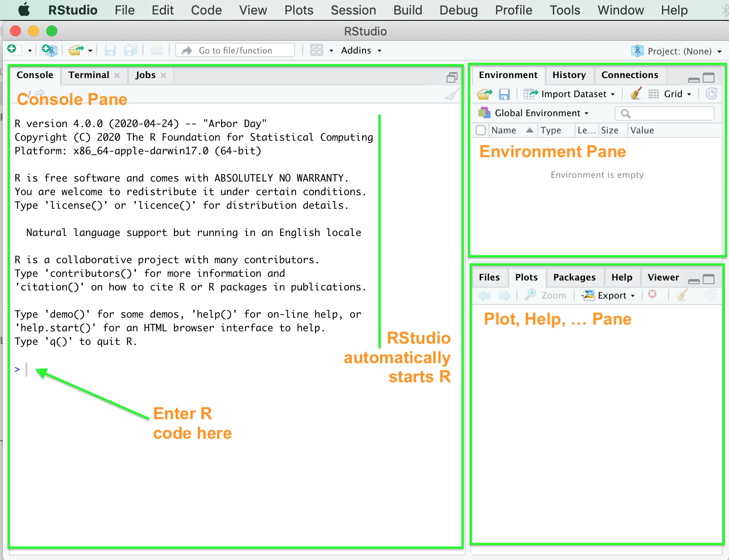Clear the console with broom icon
The width and height of the screenshot is (729, 560).
[x=452, y=94]
